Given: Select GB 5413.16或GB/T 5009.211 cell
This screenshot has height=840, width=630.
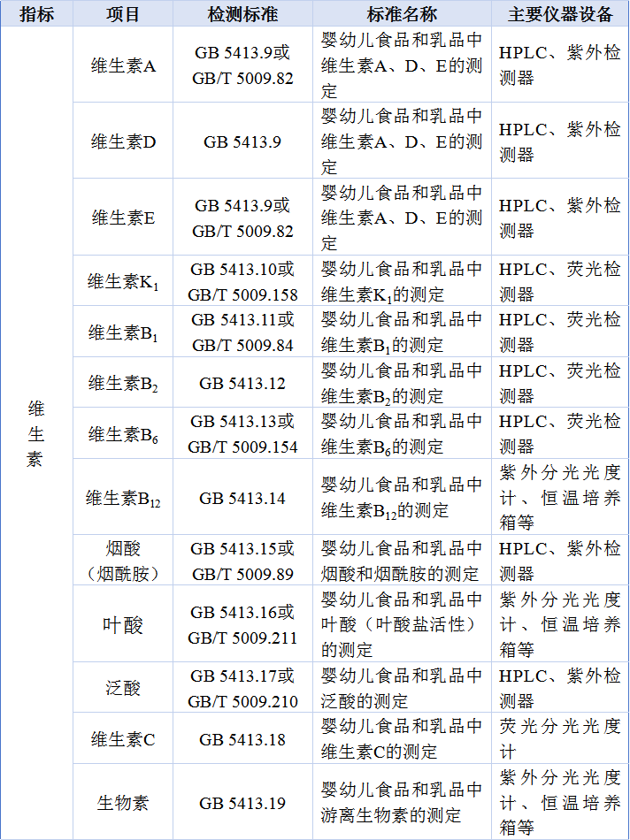Looking at the screenshot, I should coord(242,623).
